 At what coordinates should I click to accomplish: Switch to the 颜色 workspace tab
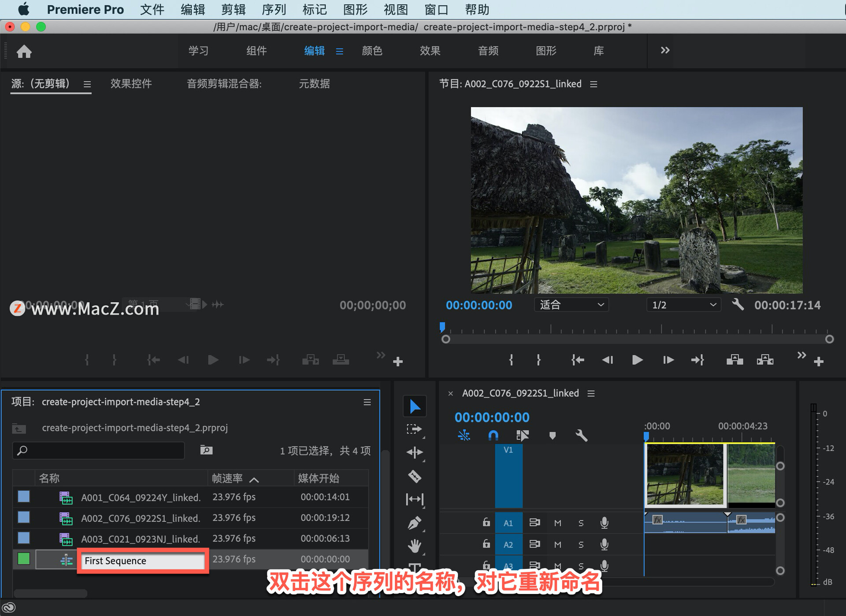372,51
